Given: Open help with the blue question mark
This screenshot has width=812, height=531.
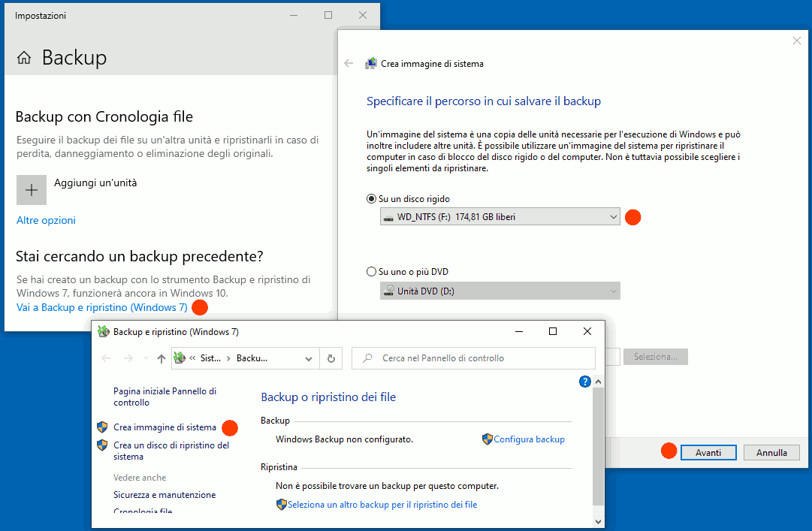Looking at the screenshot, I should (x=584, y=382).
